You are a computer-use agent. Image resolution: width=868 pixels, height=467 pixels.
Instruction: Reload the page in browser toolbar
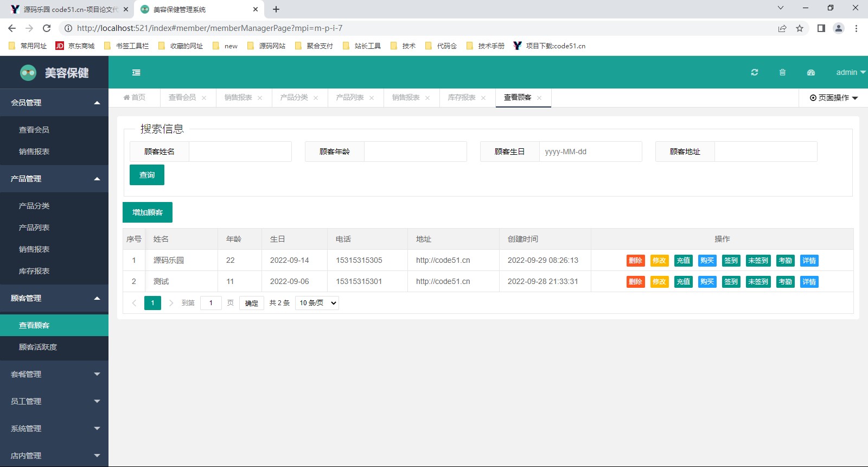pyautogui.click(x=47, y=28)
